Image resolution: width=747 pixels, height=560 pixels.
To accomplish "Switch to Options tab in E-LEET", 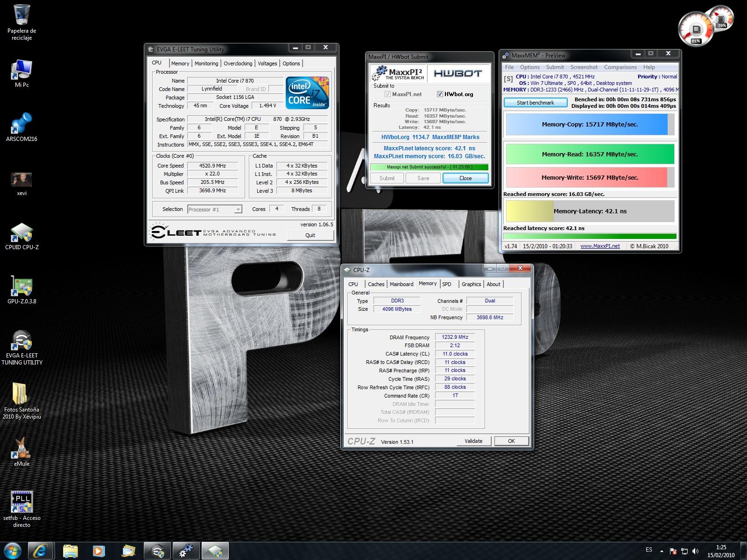I will pos(291,63).
